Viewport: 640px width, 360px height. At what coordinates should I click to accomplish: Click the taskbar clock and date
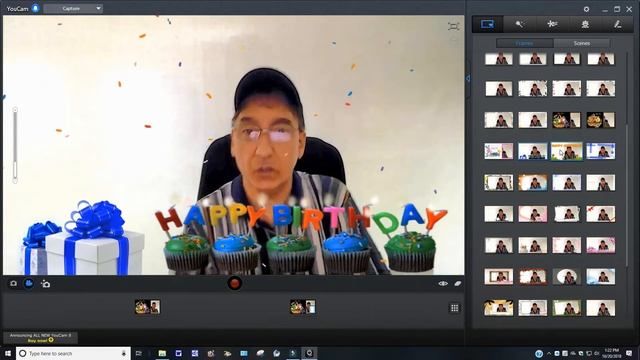pos(612,353)
